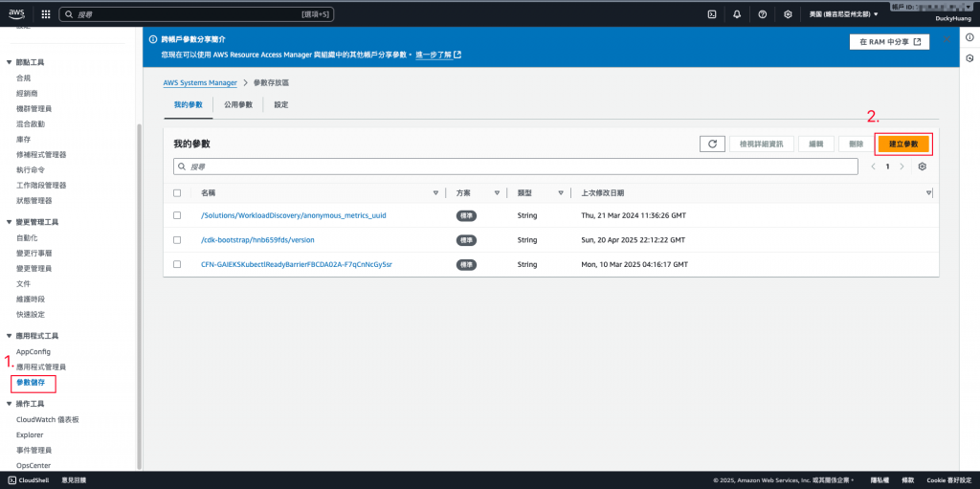This screenshot has height=489, width=980.
Task: Launch CloudShell from top bar icon
Action: [x=711, y=13]
